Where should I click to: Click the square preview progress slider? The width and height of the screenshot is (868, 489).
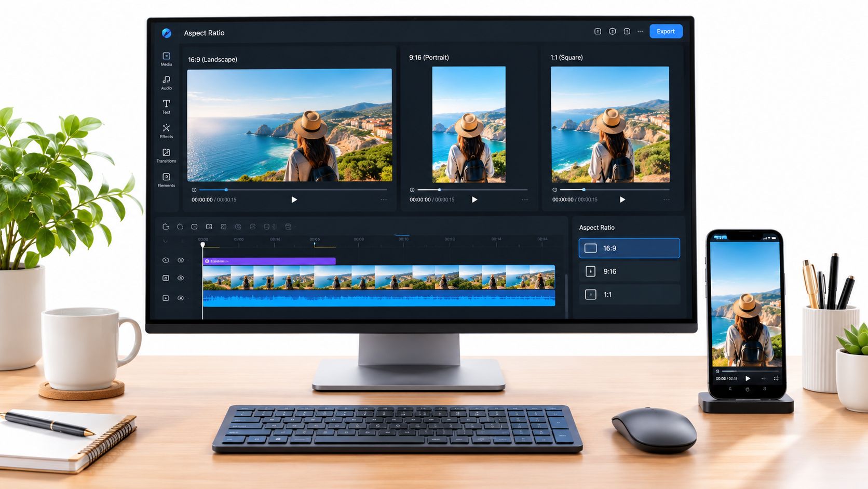click(615, 190)
